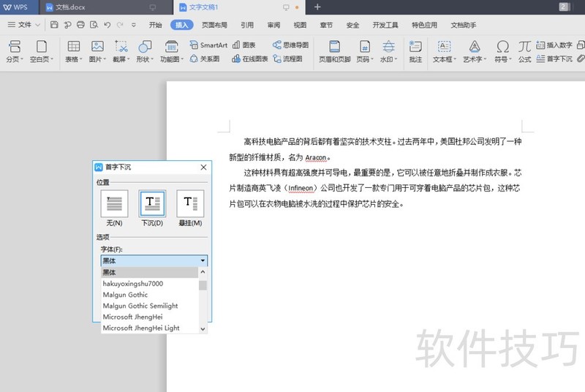Switch to Chapter (章节) tab
This screenshot has width=585, height=392.
(x=326, y=25)
